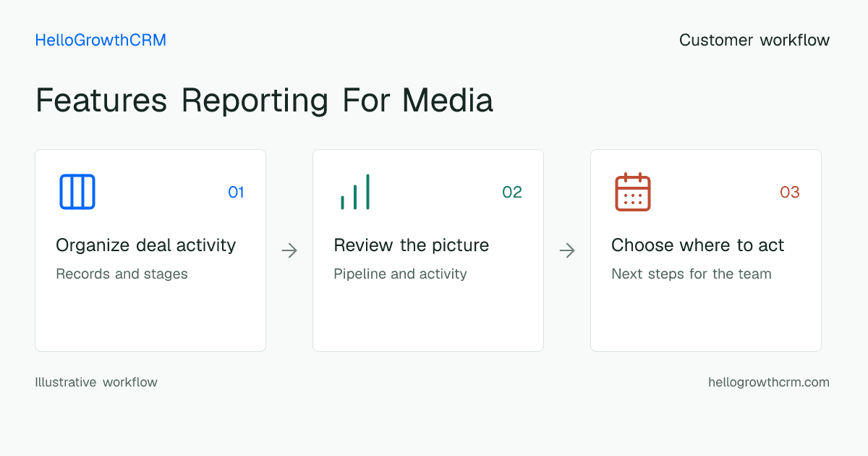Open the hellogrowthcrm.com website link
Viewport: 868px width, 456px height.
click(x=769, y=382)
